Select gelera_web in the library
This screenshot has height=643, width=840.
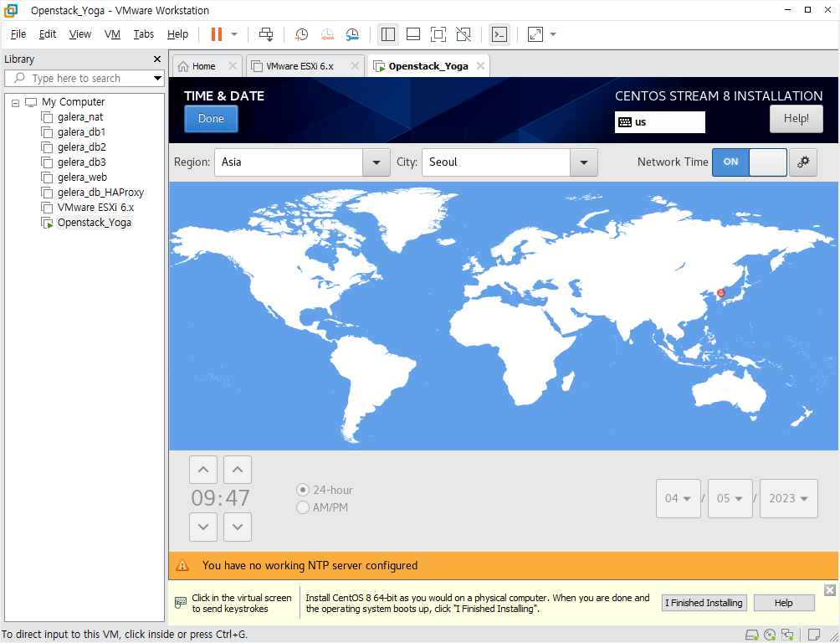pos(82,177)
